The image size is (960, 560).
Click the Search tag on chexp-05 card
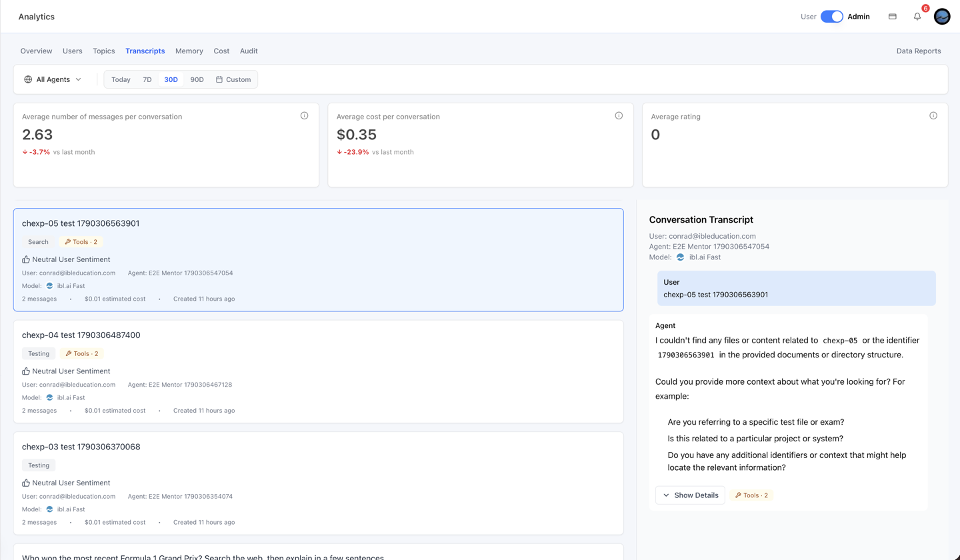38,242
